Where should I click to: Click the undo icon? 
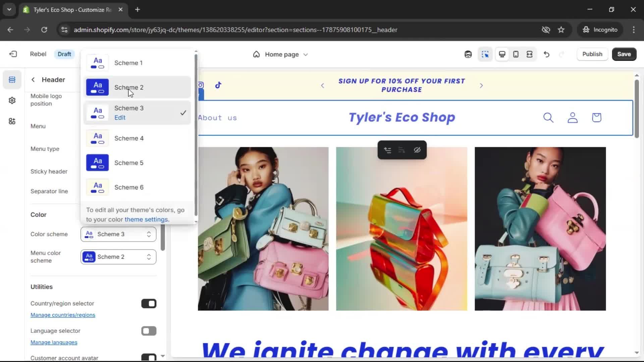pyautogui.click(x=546, y=54)
